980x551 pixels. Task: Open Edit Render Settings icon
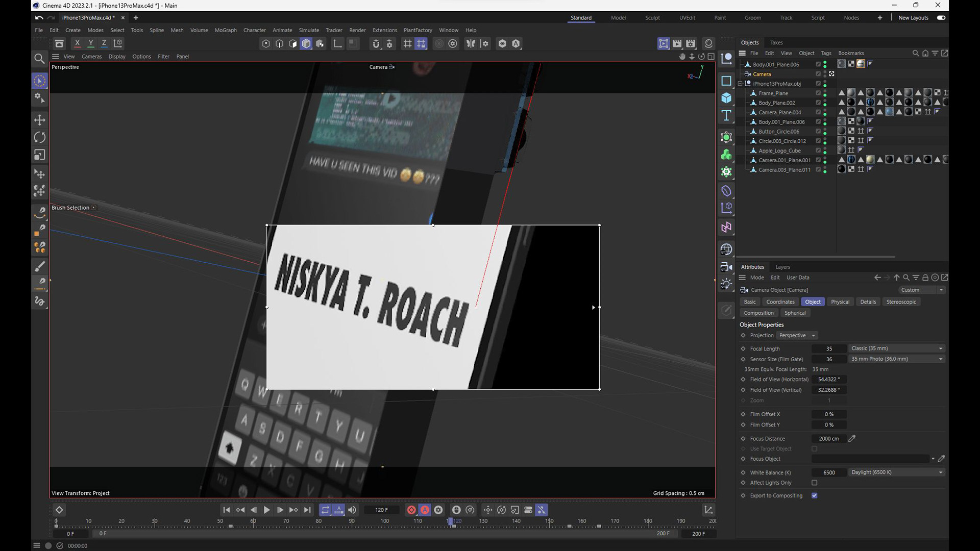point(691,44)
